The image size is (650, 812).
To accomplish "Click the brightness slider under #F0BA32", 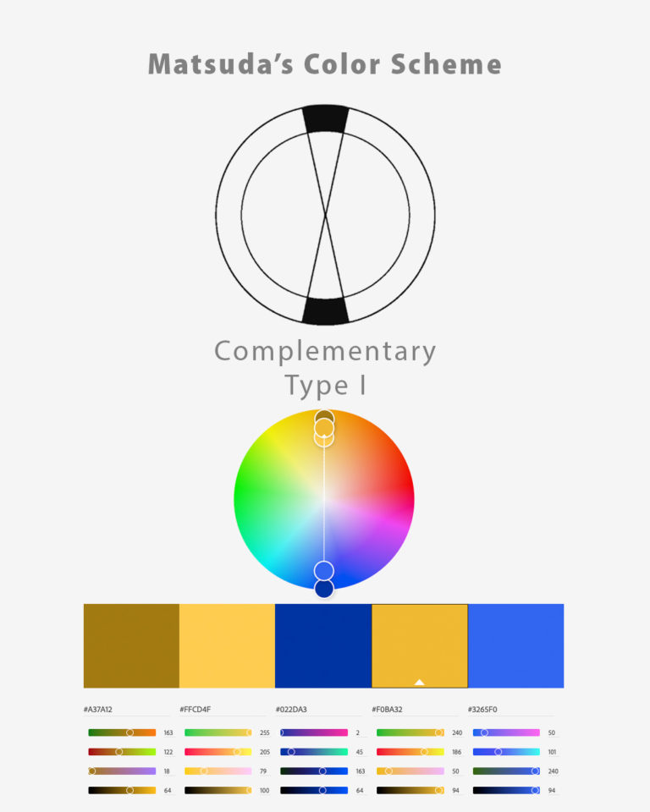I will click(410, 790).
